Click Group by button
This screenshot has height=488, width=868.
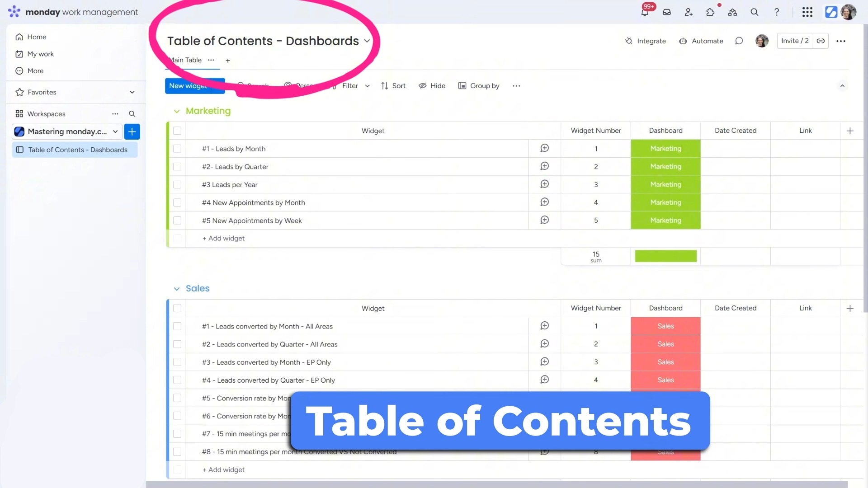[479, 86]
